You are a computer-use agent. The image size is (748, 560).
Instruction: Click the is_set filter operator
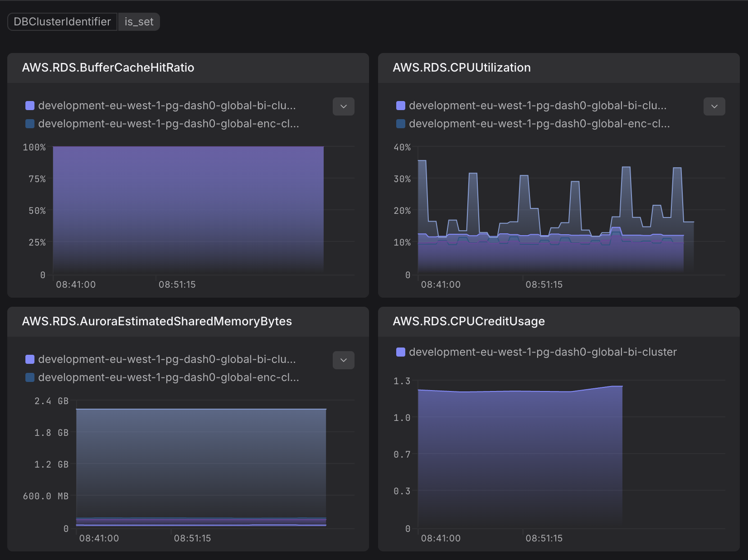pos(139,22)
